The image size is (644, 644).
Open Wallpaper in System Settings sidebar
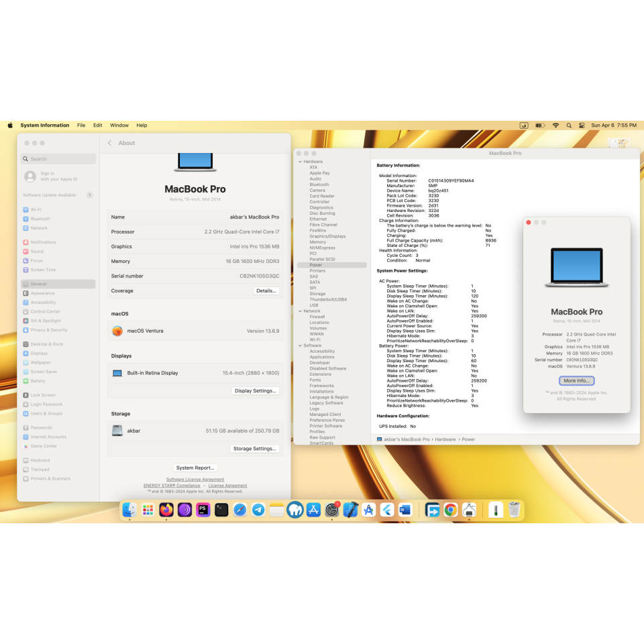[x=58, y=362]
